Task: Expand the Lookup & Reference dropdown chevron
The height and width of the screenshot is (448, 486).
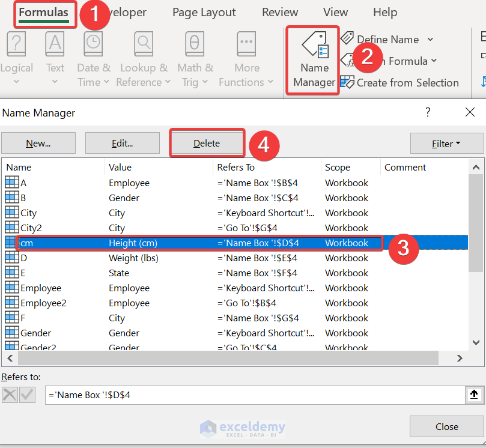Action: (x=168, y=82)
